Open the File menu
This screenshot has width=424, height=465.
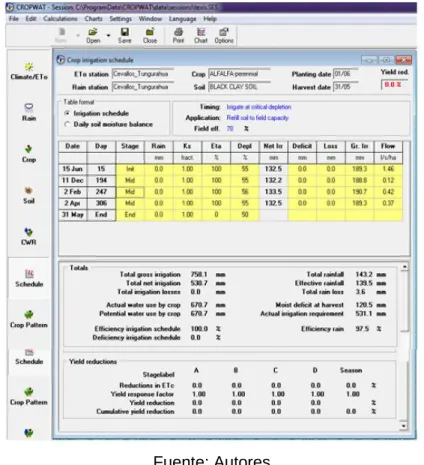coord(14,19)
